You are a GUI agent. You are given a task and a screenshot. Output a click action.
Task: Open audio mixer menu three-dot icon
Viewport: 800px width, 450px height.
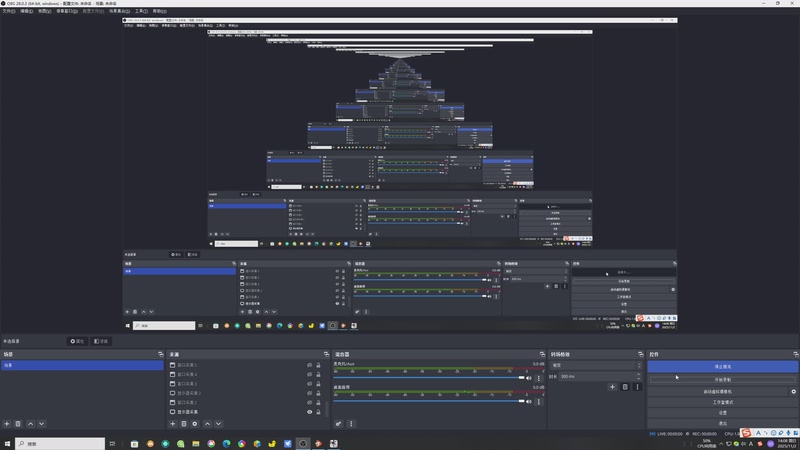click(x=351, y=423)
